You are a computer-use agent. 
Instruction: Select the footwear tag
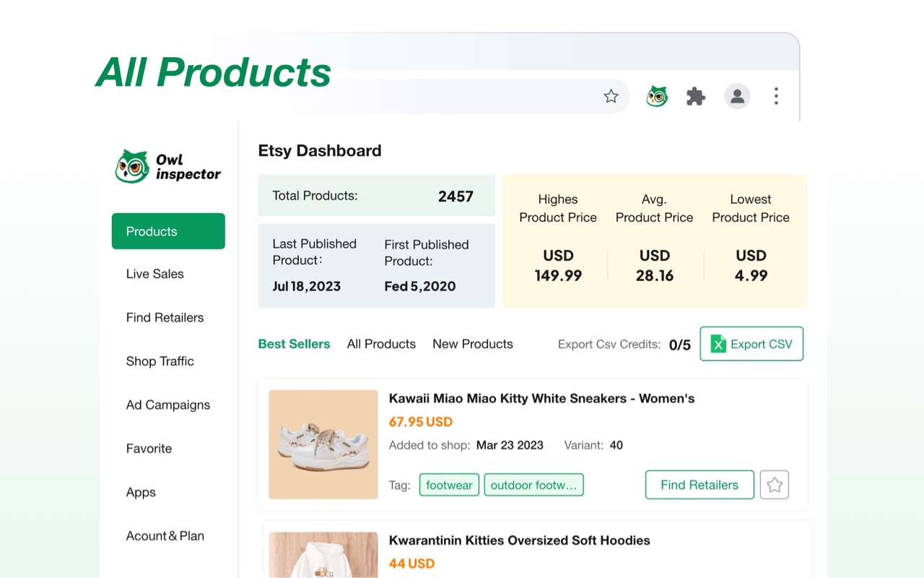click(x=449, y=485)
